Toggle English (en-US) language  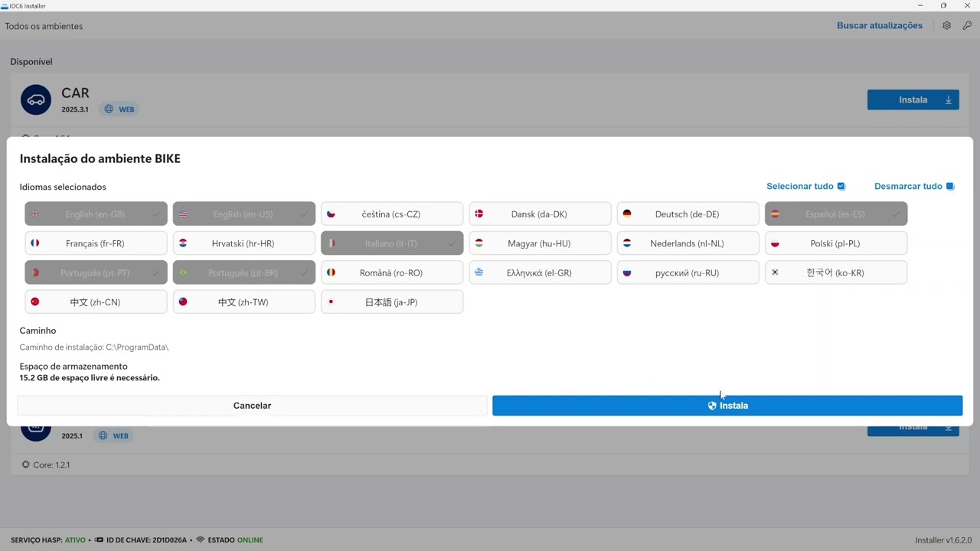[x=244, y=214]
